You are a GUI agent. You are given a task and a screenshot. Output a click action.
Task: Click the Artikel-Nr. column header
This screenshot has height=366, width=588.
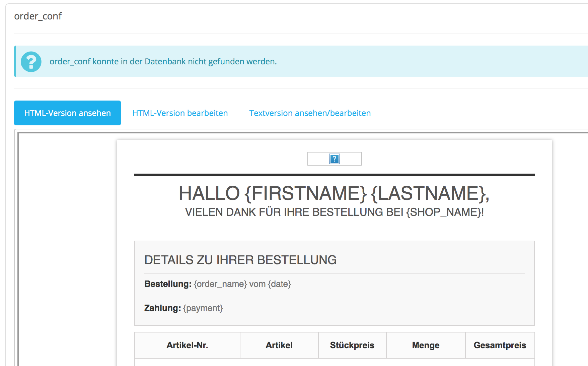[187, 345]
